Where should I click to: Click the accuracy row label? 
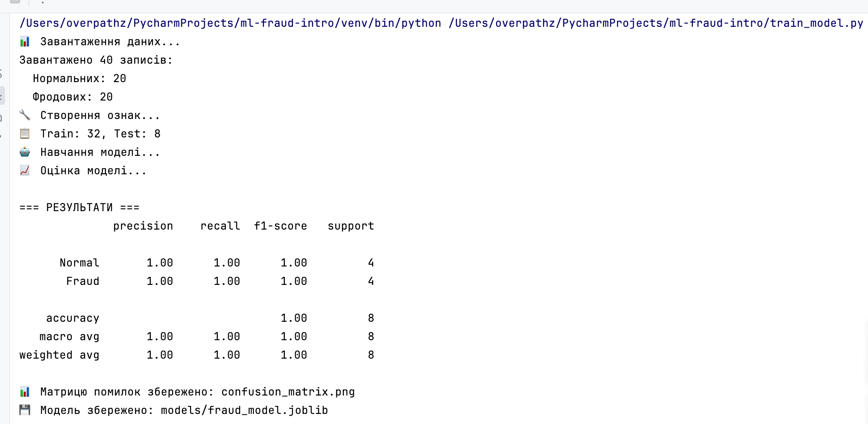click(x=73, y=318)
